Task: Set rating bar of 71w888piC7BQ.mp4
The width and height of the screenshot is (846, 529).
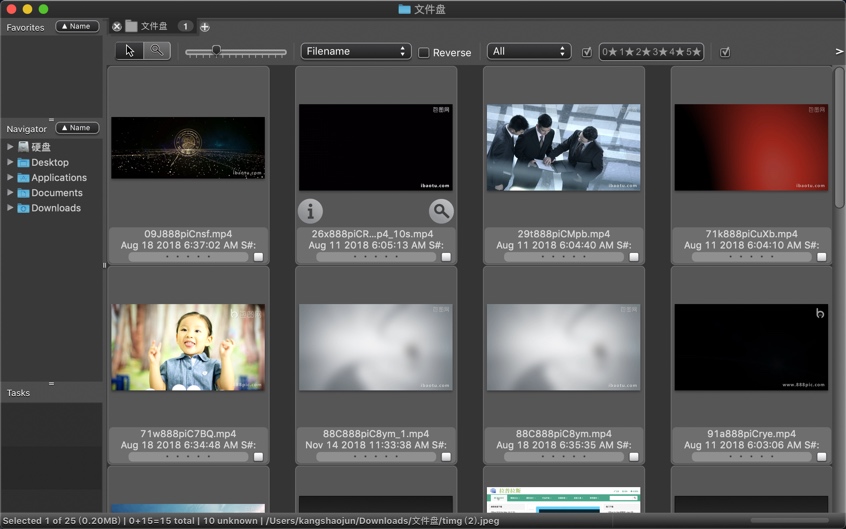Action: (188, 457)
